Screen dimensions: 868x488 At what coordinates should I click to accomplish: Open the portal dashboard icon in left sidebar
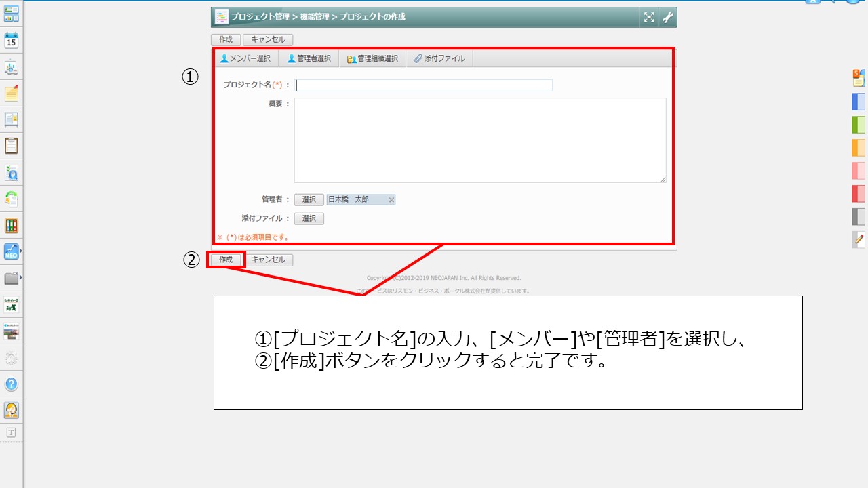pos(12,14)
